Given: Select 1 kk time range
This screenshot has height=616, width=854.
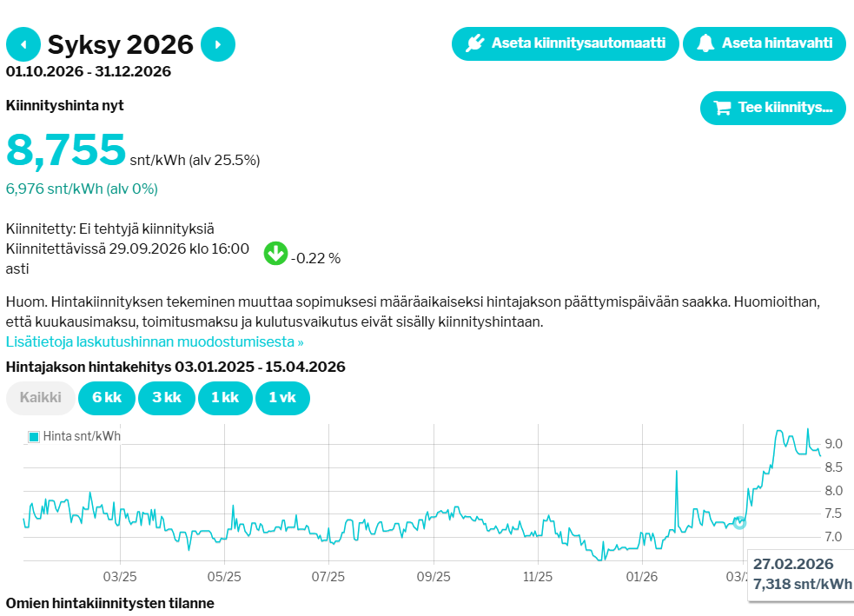Looking at the screenshot, I should click(223, 398).
